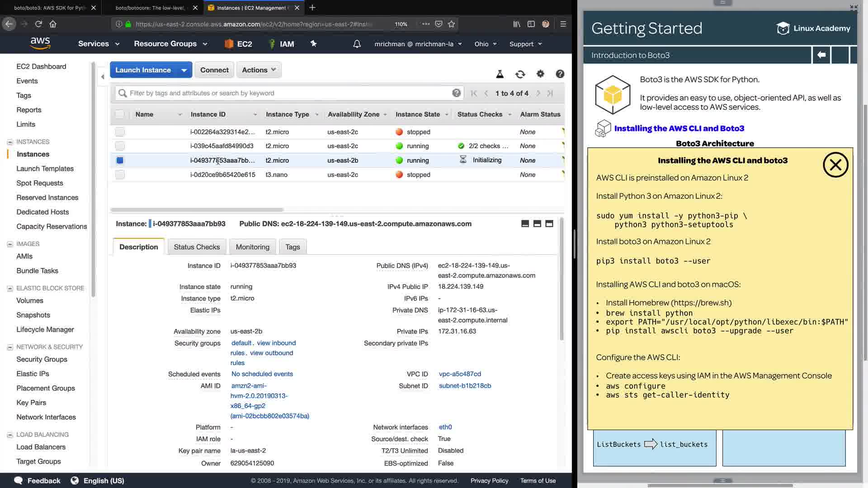
Task: Open the Actions dropdown
Action: coord(259,70)
